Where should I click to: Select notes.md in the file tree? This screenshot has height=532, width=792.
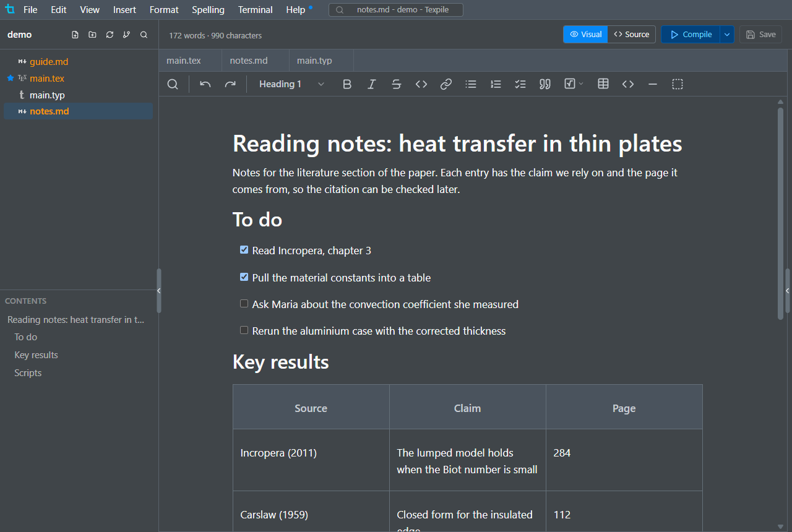click(x=78, y=111)
